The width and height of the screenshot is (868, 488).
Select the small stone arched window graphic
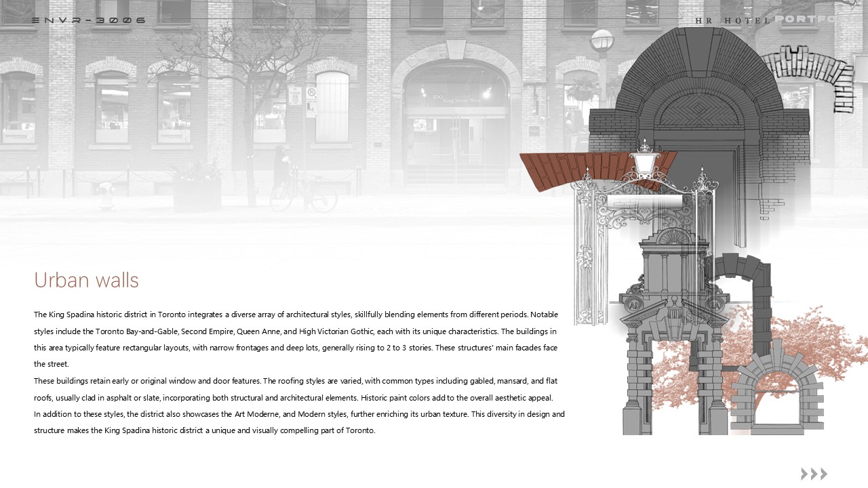(777, 390)
